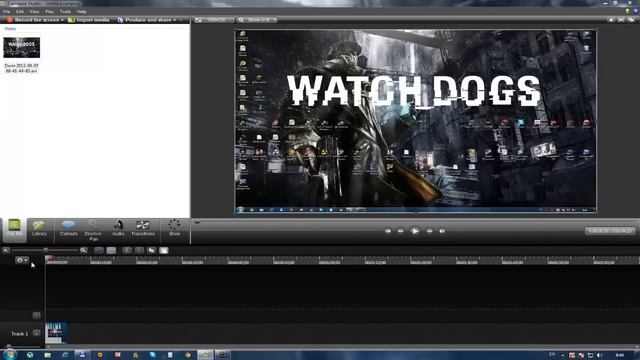The height and width of the screenshot is (360, 640).
Task: Click Produce and share button
Action: [x=144, y=20]
